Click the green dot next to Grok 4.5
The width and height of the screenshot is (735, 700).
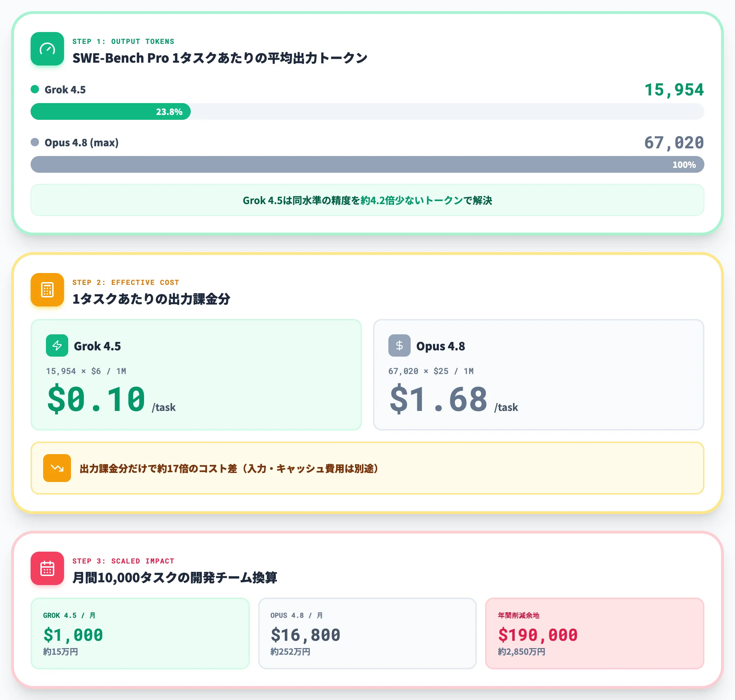(x=35, y=89)
